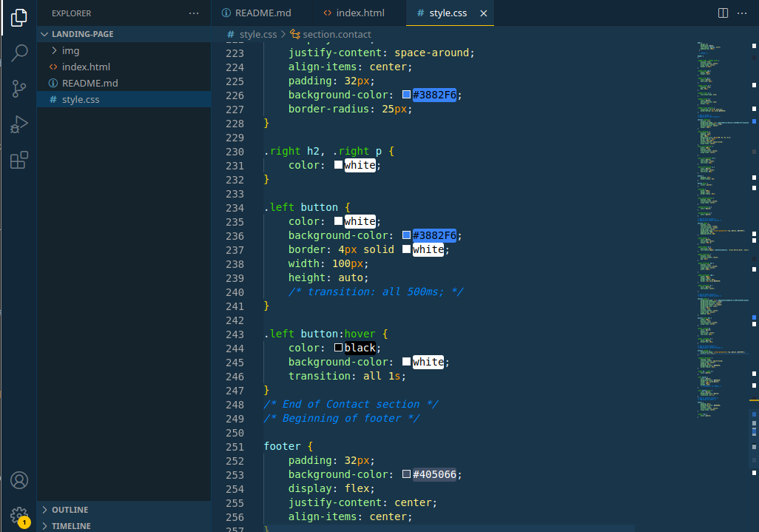Click the '.right h2, .right p' selector
Viewport: 759px width, 532px height.
coord(323,152)
